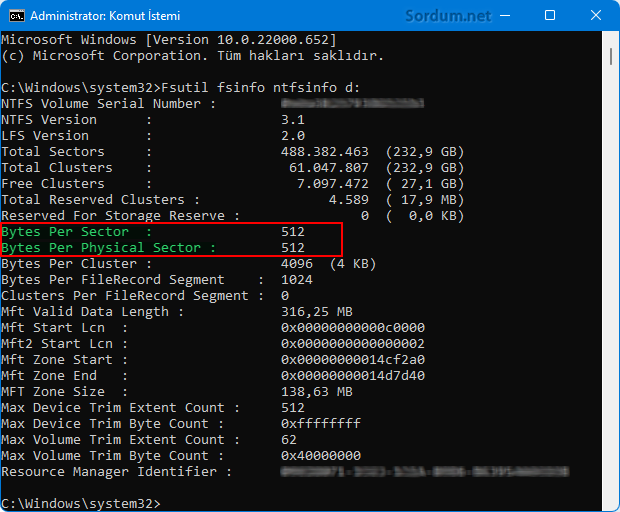Click the 'Bytes Per Physical Sector' label
This screenshot has width=620, height=512.
[x=101, y=248]
